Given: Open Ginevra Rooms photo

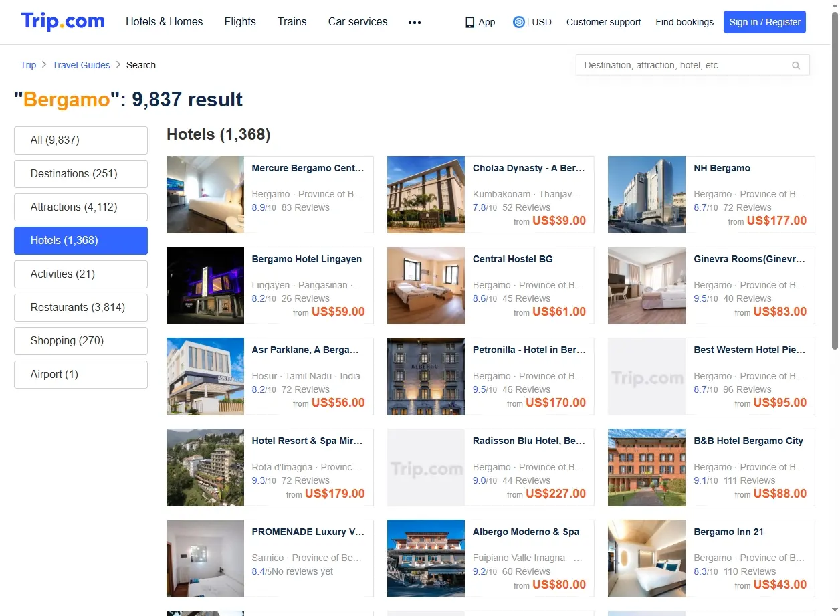Looking at the screenshot, I should point(647,286).
